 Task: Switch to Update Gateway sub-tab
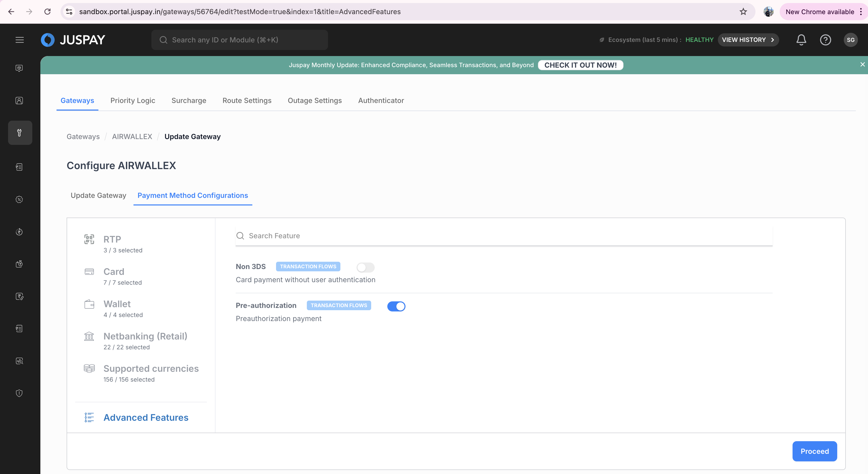pos(98,196)
